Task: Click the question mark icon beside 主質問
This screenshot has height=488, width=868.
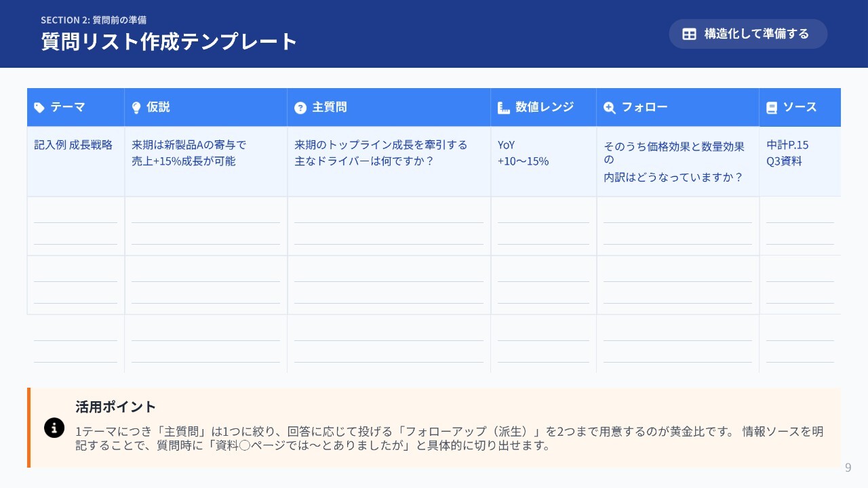Action: (x=300, y=108)
